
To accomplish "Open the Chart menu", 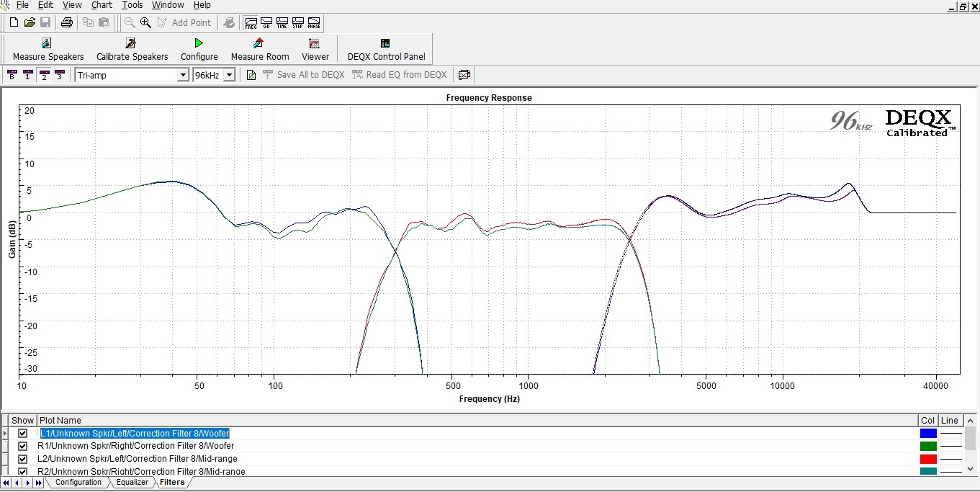I will point(102,5).
